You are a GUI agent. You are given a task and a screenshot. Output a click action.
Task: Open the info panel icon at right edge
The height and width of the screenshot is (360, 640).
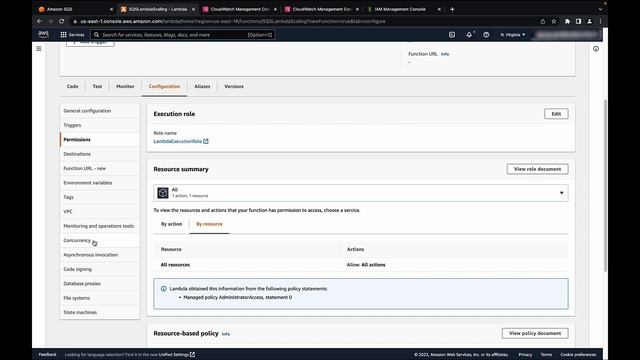coord(596,49)
